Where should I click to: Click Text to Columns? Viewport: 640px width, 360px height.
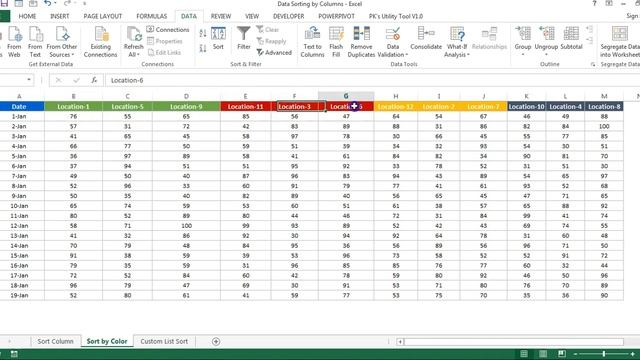pos(312,41)
